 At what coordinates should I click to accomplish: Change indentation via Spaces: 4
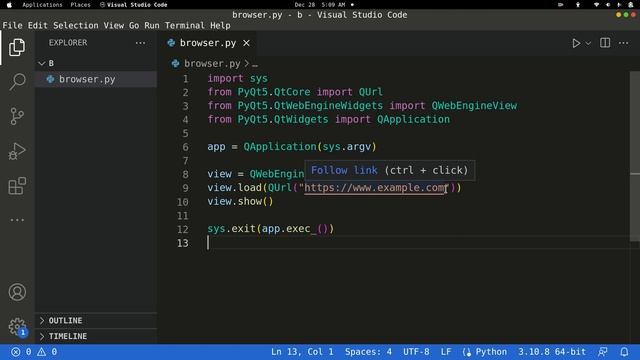(368, 352)
